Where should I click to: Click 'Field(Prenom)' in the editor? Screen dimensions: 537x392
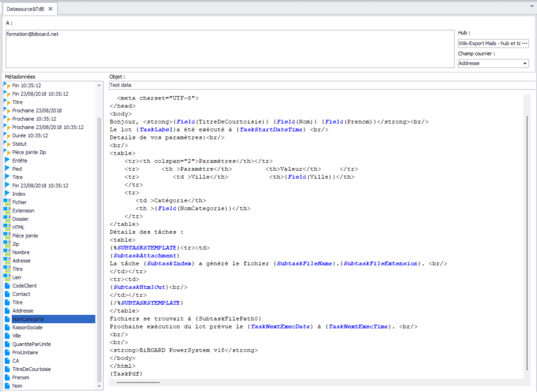[x=349, y=122]
